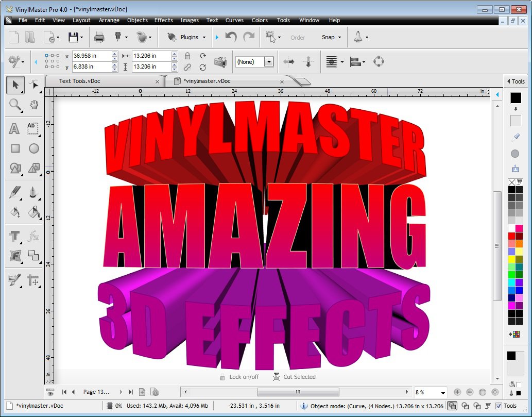Image resolution: width=532 pixels, height=417 pixels.
Task: Select the node edit tool
Action: [x=33, y=85]
